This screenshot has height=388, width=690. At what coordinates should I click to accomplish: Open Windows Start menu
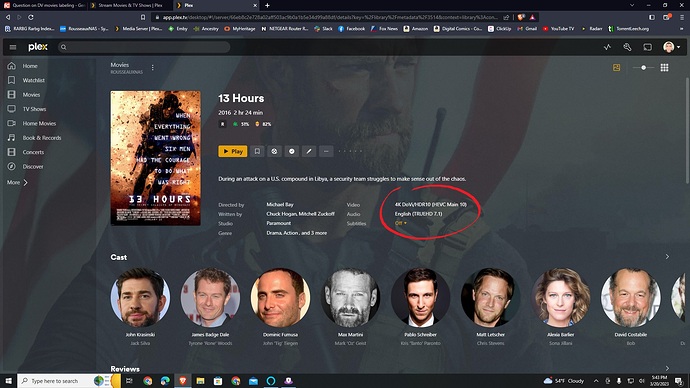click(8, 381)
